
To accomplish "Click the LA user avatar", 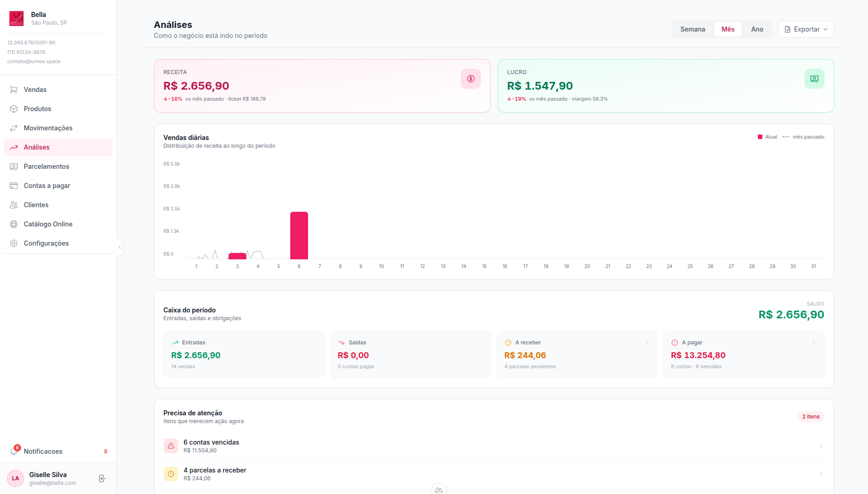I will click(x=16, y=478).
